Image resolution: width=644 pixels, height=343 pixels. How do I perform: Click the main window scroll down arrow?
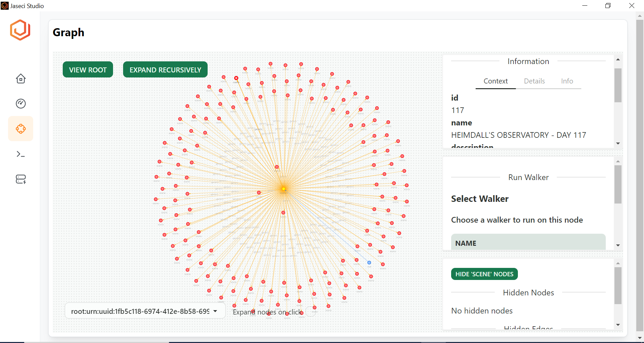[x=640, y=338]
